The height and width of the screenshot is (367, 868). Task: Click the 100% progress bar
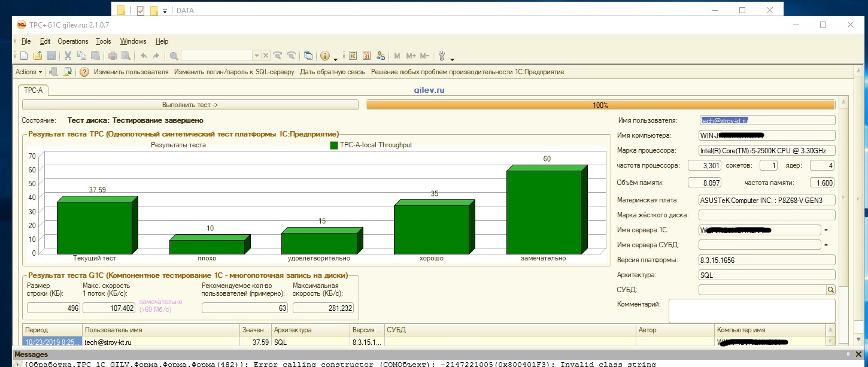[x=600, y=105]
